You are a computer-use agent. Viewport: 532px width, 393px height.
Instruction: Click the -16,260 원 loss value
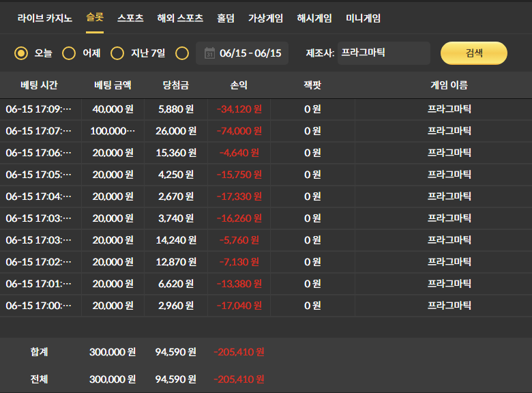click(x=239, y=218)
